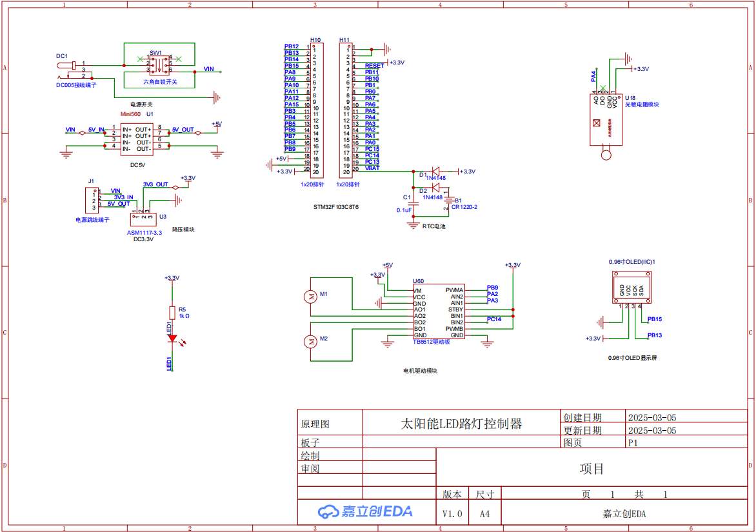Click the RTC电池 label
Viewport: 756px width, 532px height.
tap(434, 226)
